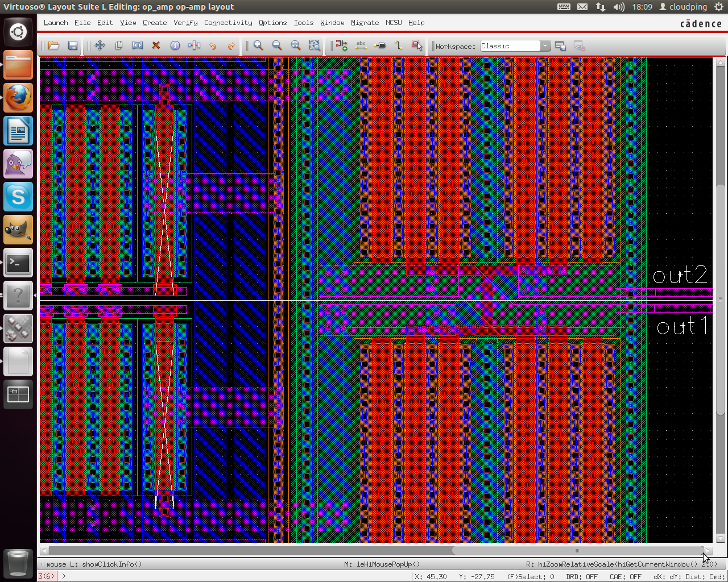Screen dimensions: 728x582
Task: Click the Redo arrow icon
Action: 231,45
